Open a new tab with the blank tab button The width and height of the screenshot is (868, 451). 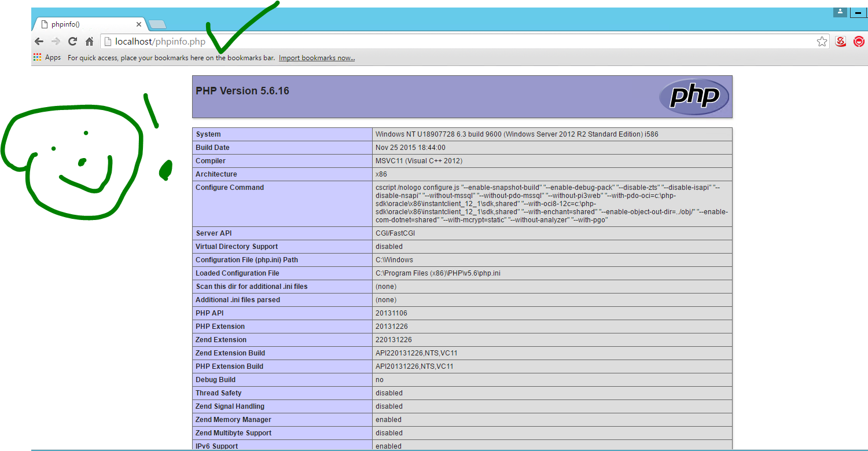pos(157,24)
